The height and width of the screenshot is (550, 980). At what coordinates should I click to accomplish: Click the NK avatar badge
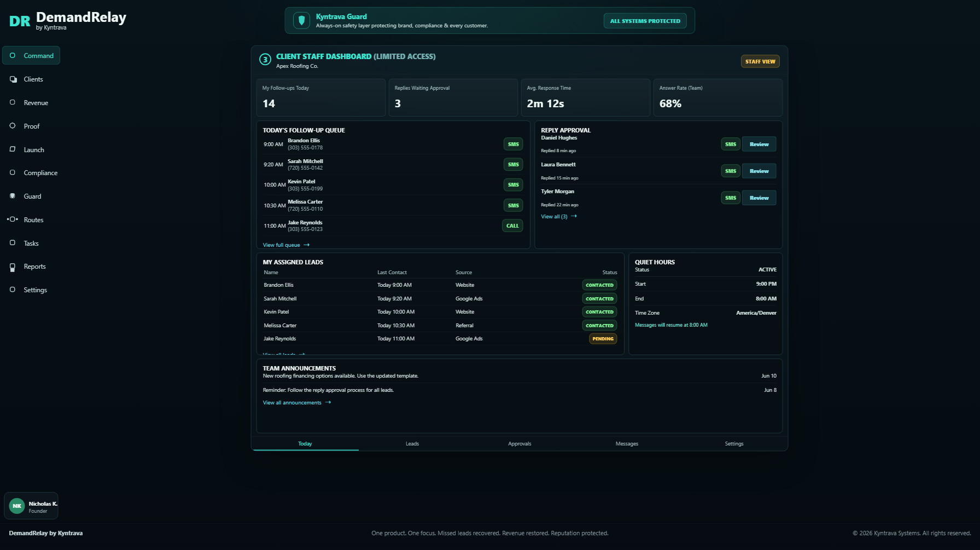tap(17, 506)
